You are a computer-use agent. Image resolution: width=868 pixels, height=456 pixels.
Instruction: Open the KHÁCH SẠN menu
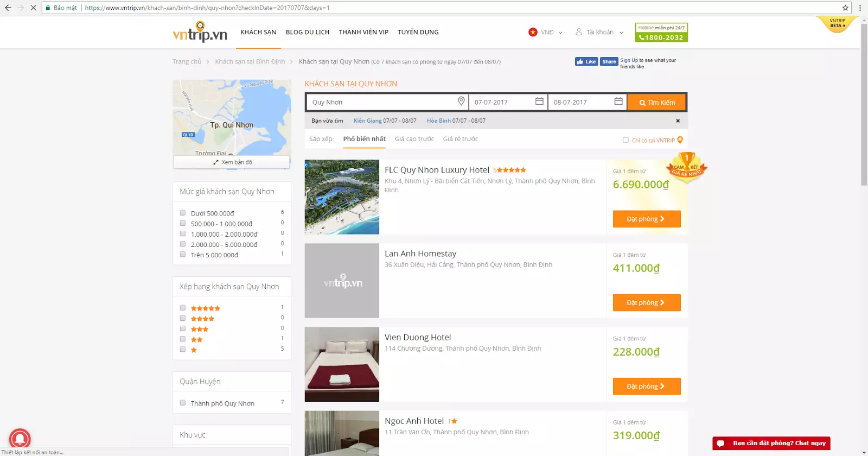pyautogui.click(x=258, y=32)
